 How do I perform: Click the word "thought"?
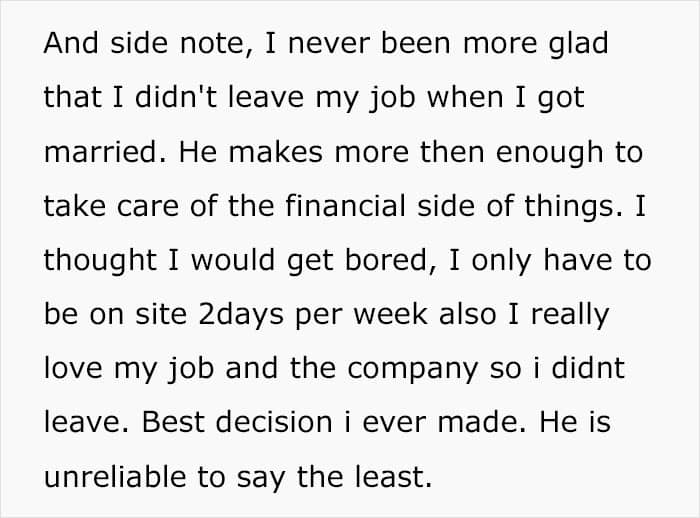(99, 260)
